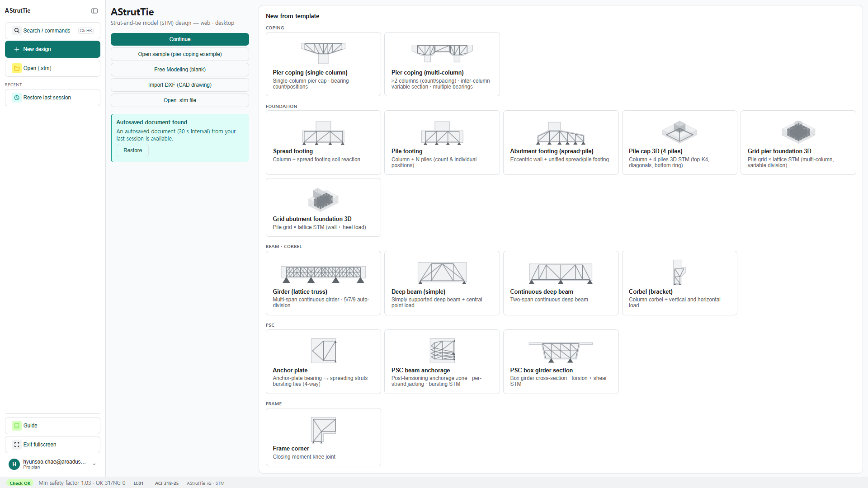This screenshot has height=488, width=868.
Task: Pick the Deep beam (simple) diagram icon
Action: [x=442, y=273]
